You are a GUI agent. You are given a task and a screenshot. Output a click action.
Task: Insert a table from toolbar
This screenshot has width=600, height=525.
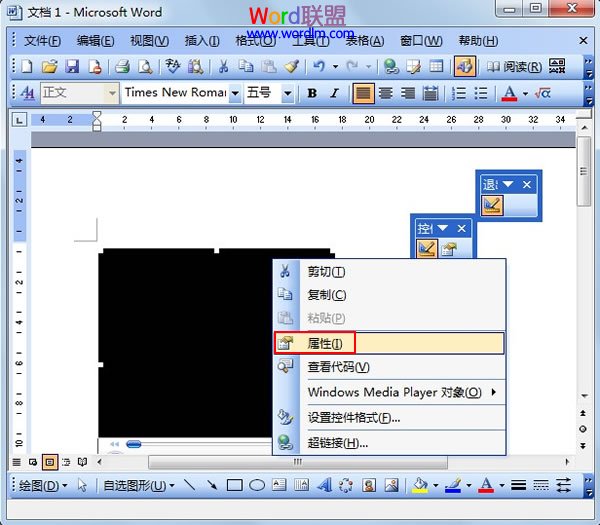pos(436,67)
